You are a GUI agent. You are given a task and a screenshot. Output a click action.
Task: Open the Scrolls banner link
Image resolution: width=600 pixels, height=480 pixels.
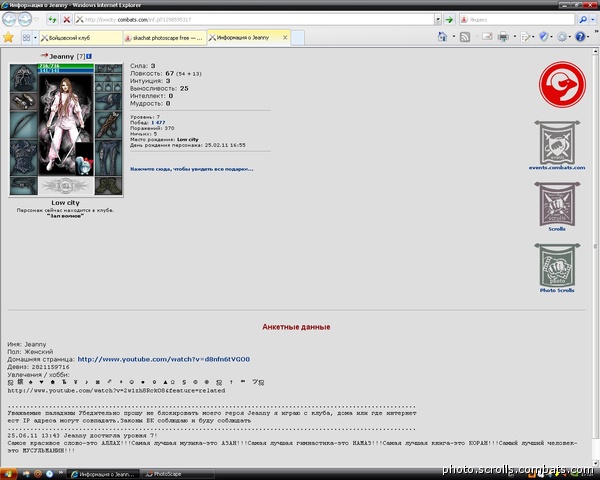click(557, 207)
